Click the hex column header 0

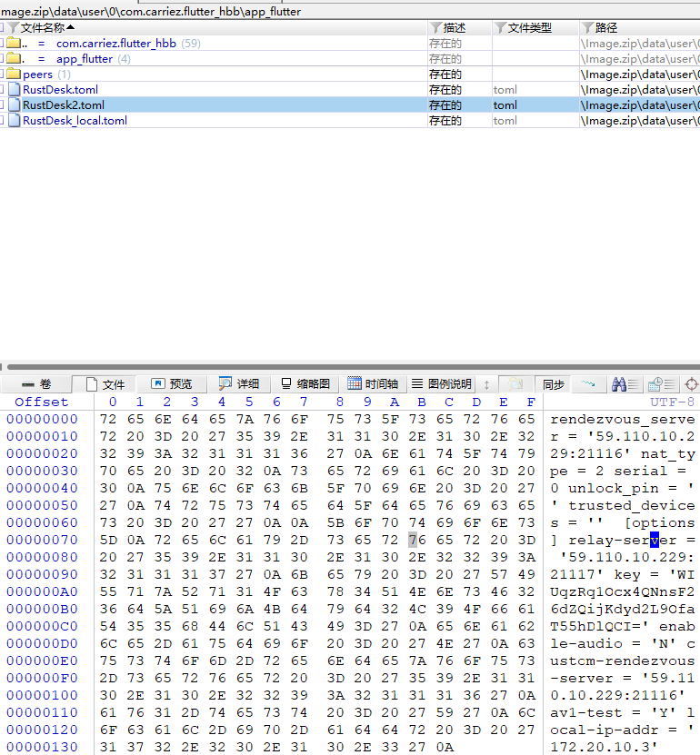tap(112, 402)
